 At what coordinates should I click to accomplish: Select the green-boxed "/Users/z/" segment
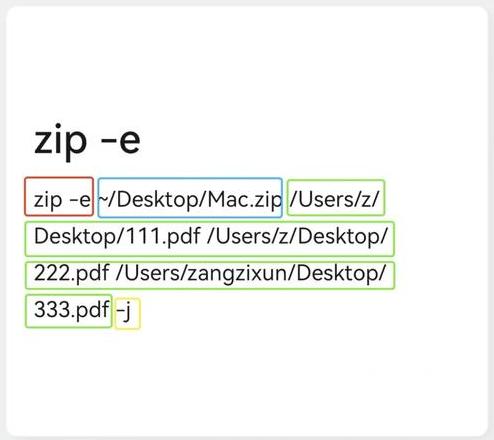pos(336,198)
